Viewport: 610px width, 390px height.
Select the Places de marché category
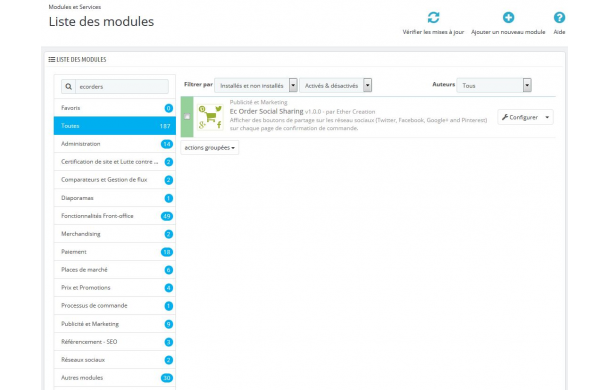click(x=115, y=269)
